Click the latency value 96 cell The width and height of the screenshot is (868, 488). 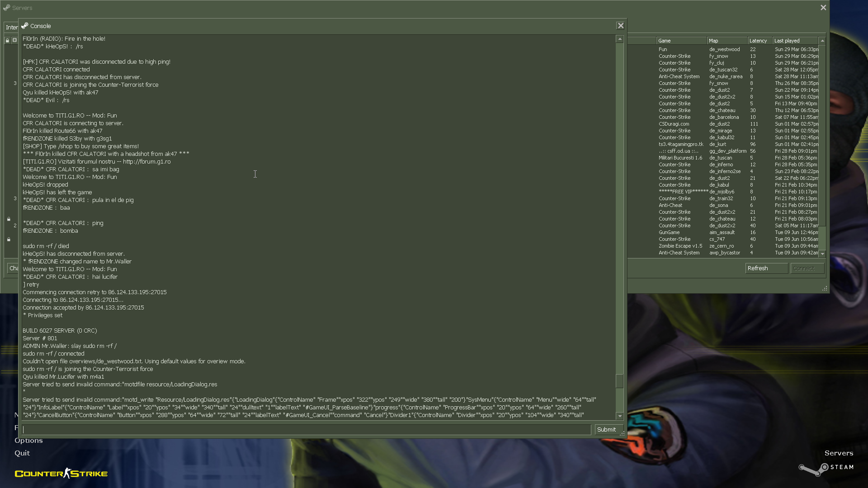753,145
